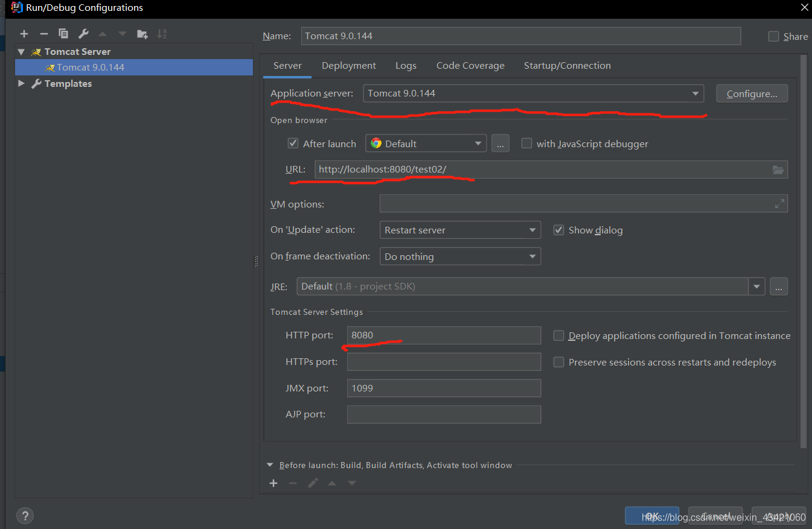Click the server settings vertical scrollbar
The height and width of the screenshot is (529, 812).
803,252
